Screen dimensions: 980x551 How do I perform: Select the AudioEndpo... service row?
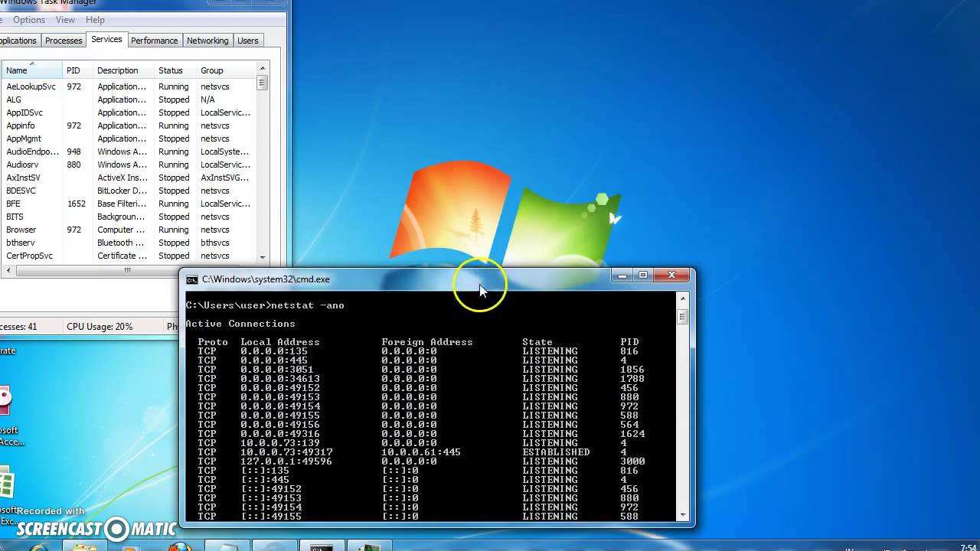coord(129,152)
